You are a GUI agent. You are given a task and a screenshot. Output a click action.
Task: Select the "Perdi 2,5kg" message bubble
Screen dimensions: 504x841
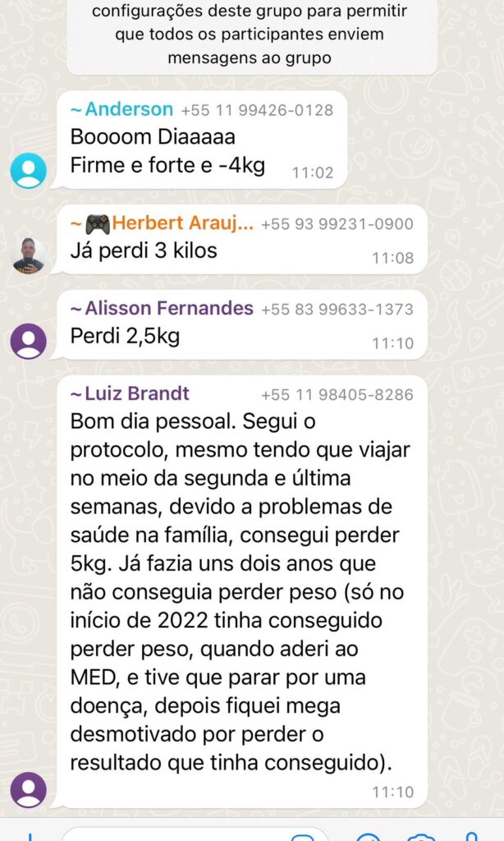point(242,325)
